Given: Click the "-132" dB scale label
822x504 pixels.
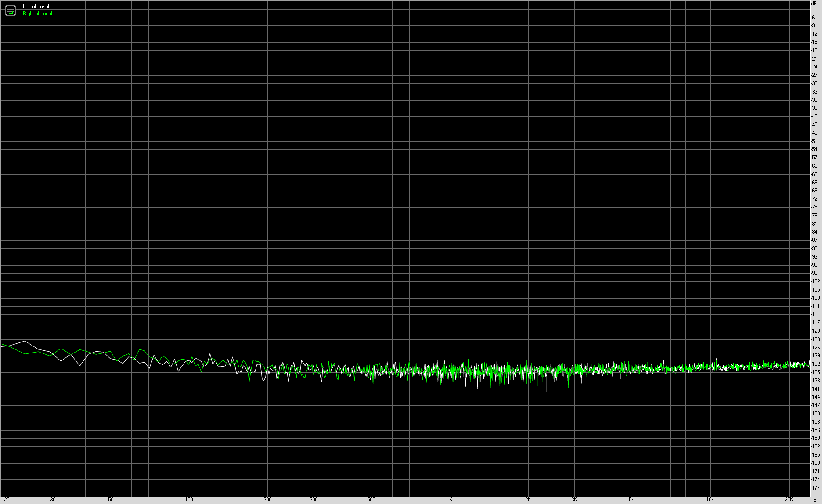Looking at the screenshot, I should tap(815, 364).
